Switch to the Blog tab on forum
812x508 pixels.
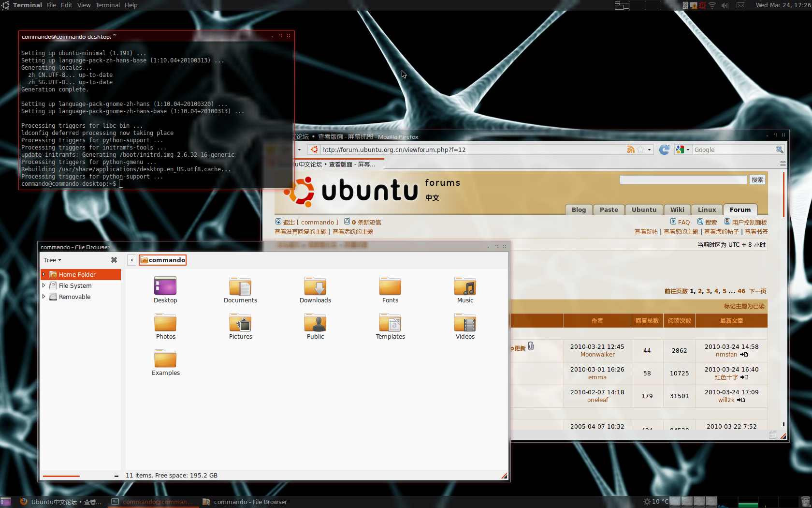click(579, 209)
